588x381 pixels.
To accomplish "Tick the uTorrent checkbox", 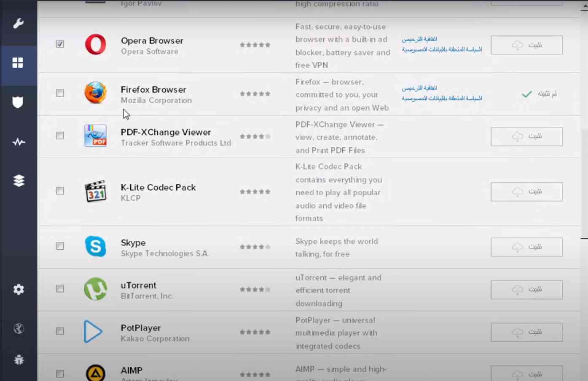I will [x=60, y=288].
